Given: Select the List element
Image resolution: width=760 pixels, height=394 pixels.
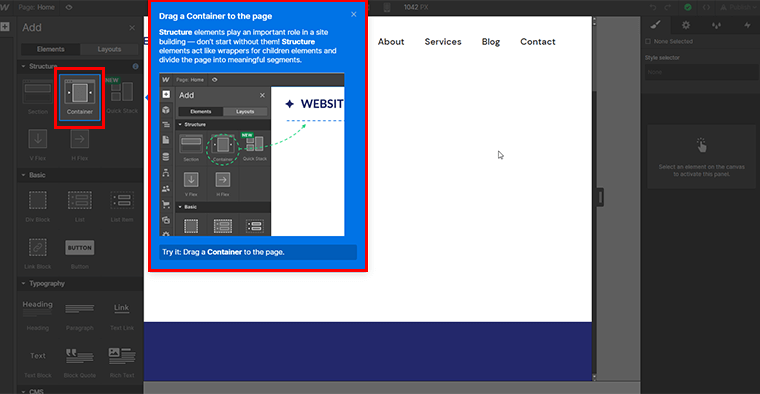Looking at the screenshot, I should [79, 206].
